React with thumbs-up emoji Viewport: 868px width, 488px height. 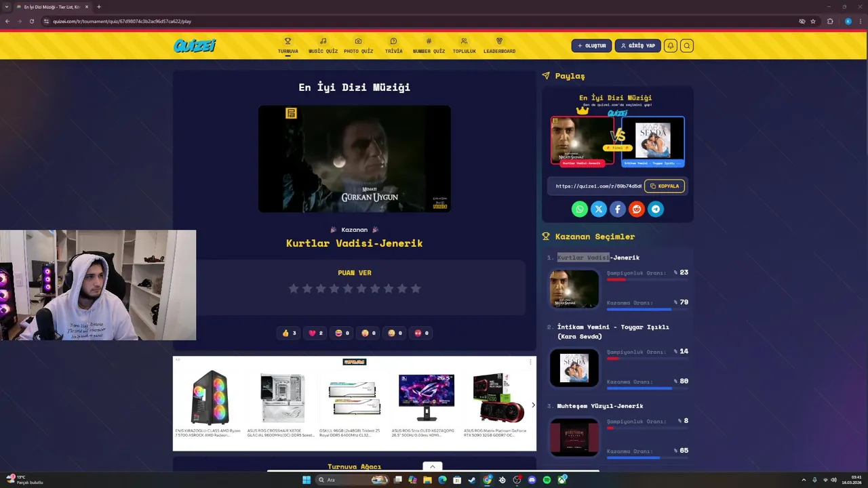(290, 333)
